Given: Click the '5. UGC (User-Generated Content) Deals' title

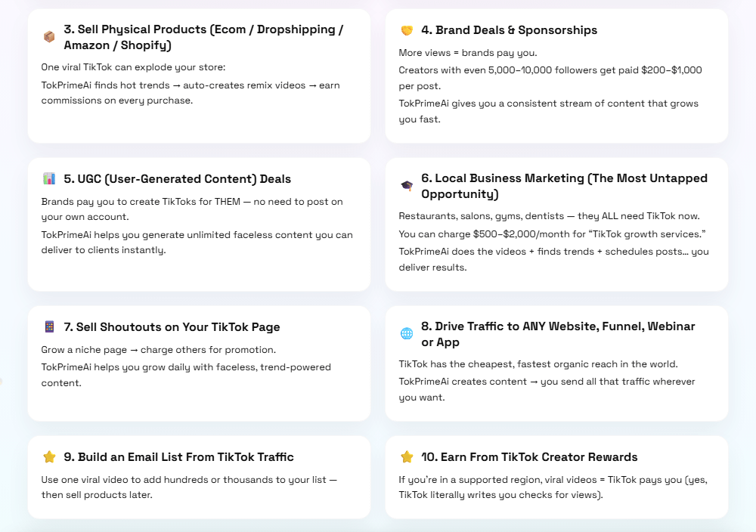Looking at the screenshot, I should click(x=178, y=179).
